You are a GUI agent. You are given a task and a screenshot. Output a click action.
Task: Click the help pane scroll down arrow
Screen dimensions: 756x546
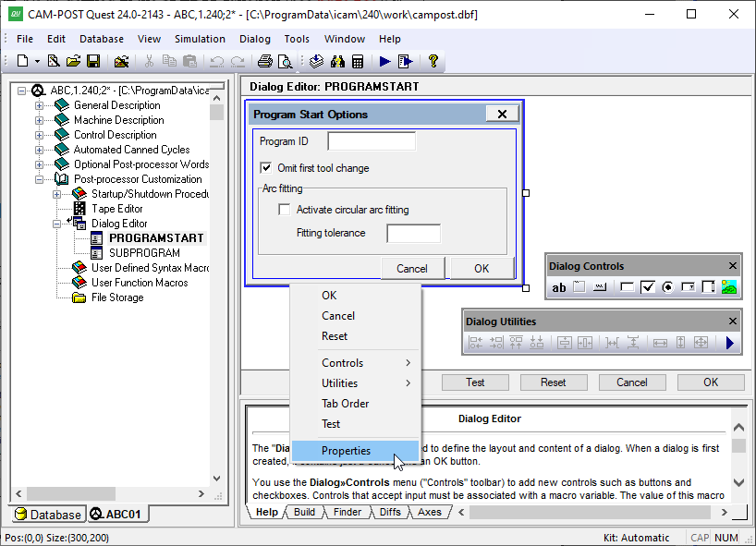pyautogui.click(x=738, y=482)
